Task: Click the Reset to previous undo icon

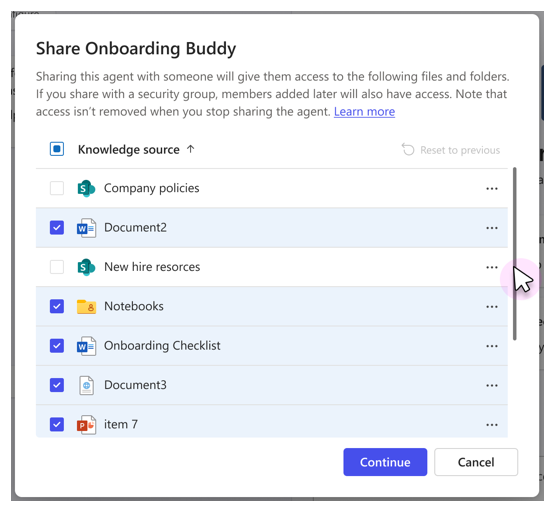Action: coord(408,150)
